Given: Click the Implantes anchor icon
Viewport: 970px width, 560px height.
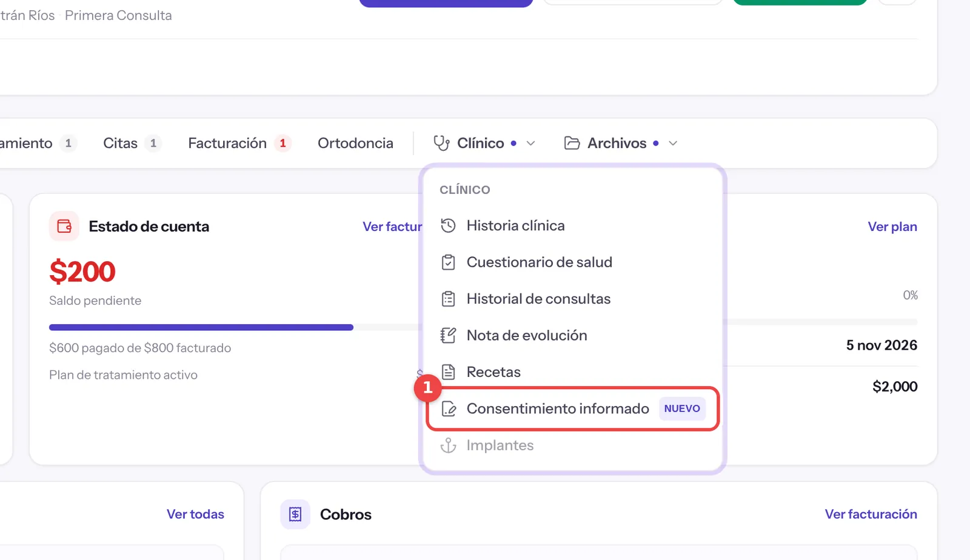Looking at the screenshot, I should tap(448, 445).
